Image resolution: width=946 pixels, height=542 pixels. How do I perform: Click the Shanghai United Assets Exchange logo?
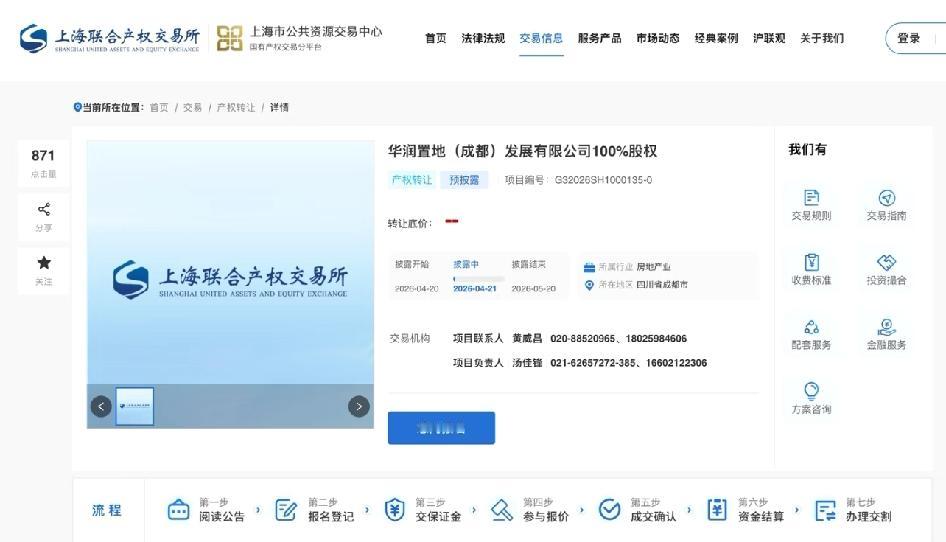click(109, 39)
